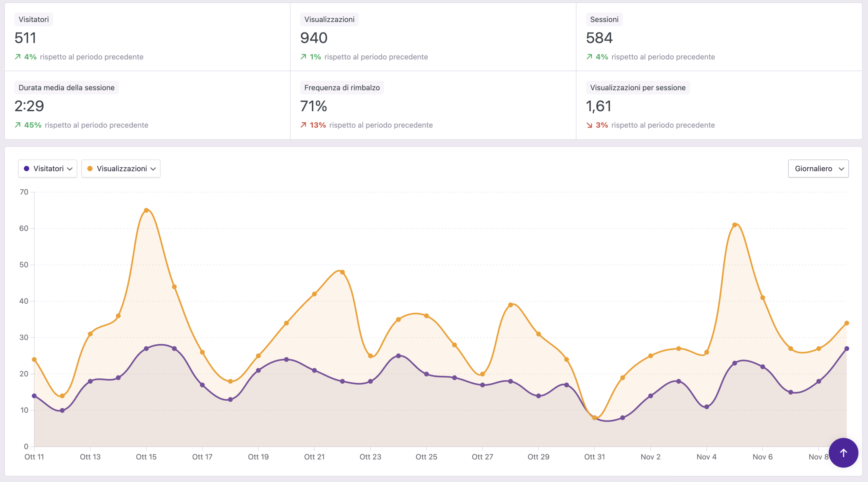This screenshot has width=868, height=482.
Task: Toggle the Visualizzazioni series visibility
Action: pyautogui.click(x=121, y=169)
